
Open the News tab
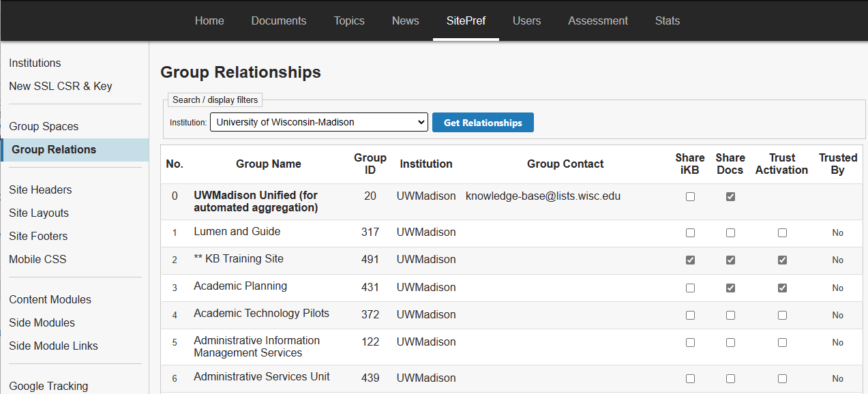pos(406,20)
